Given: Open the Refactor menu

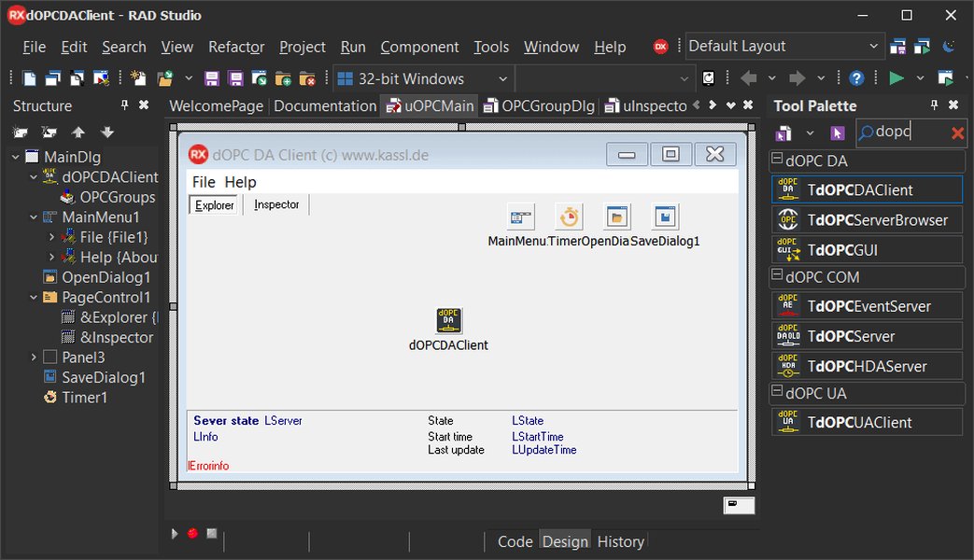Looking at the screenshot, I should click(236, 47).
